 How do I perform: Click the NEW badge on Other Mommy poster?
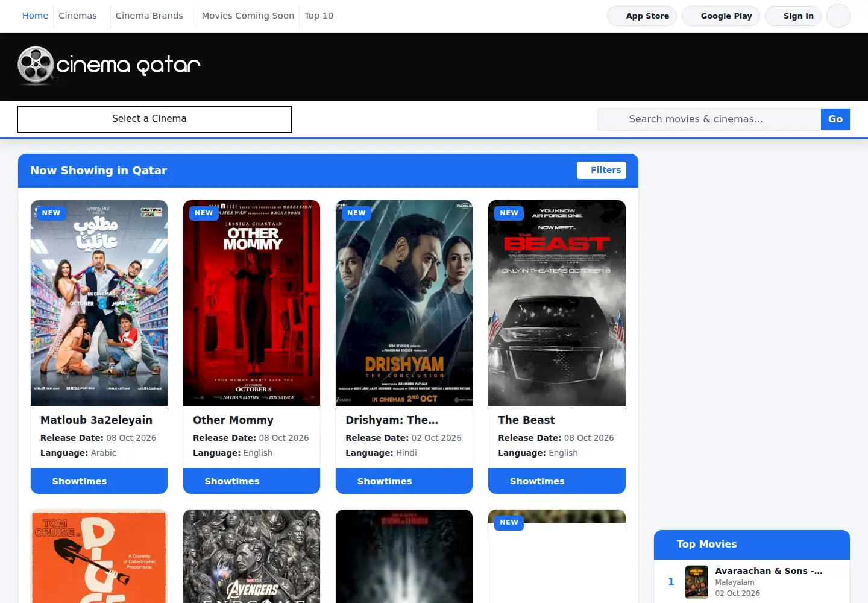[204, 213]
